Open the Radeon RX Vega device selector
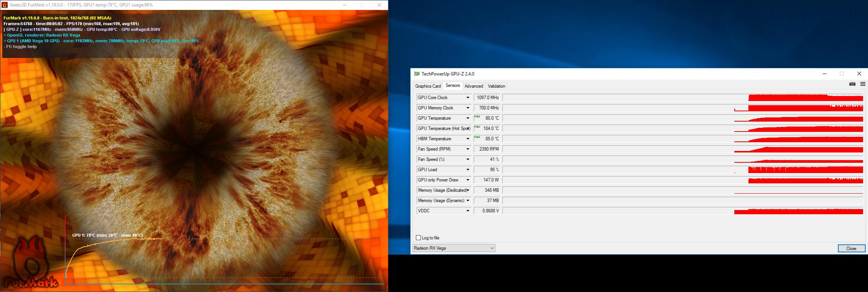 (x=454, y=248)
